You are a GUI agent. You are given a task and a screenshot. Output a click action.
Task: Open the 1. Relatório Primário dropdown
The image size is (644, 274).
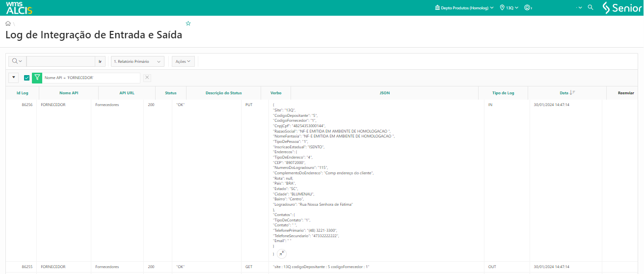137,61
